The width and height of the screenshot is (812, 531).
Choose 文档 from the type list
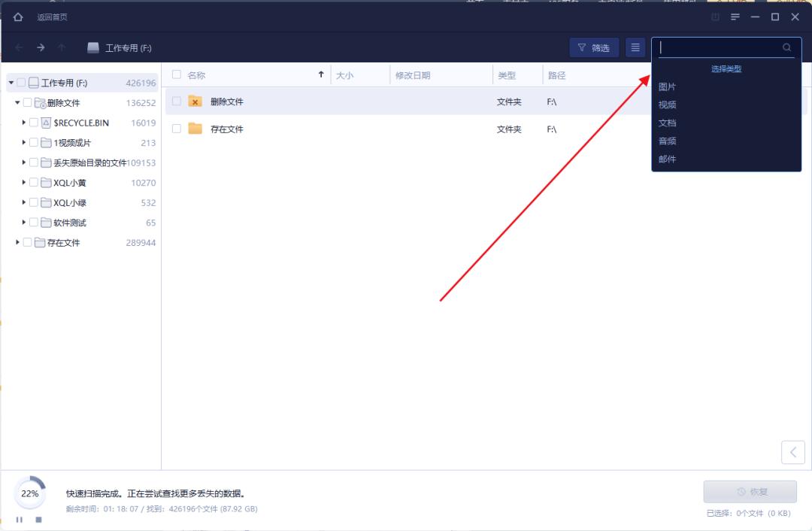pyautogui.click(x=667, y=123)
